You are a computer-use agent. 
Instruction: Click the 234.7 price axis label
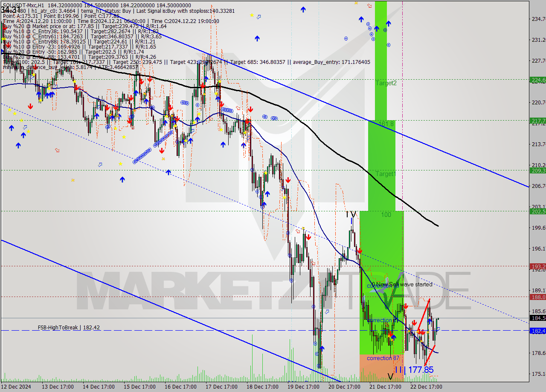[538, 19]
